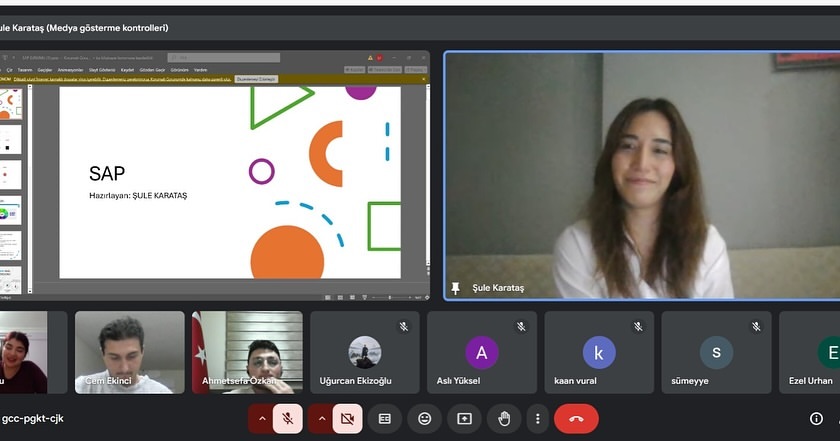Switch to Normal view icon in PowerPoint status bar
The width and height of the screenshot is (840, 441).
[328, 297]
